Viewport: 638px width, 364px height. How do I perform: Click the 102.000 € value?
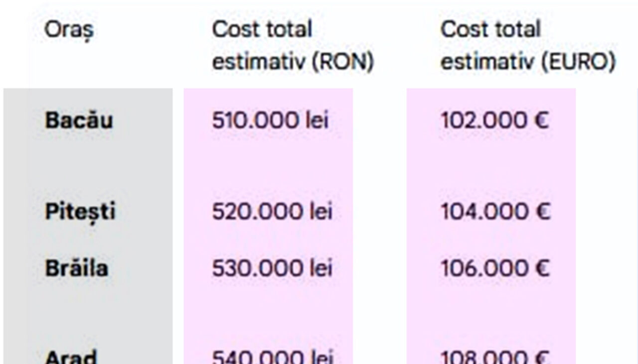click(x=494, y=121)
